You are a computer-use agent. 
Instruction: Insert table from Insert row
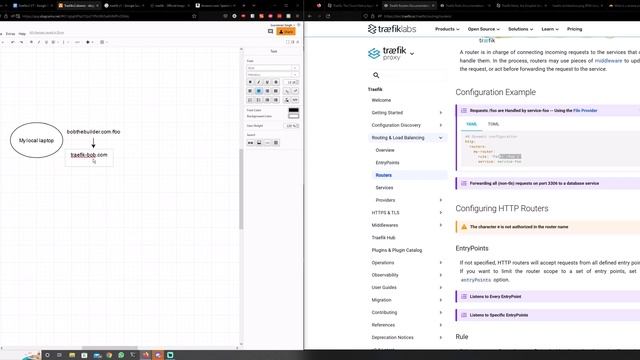[x=276, y=142]
